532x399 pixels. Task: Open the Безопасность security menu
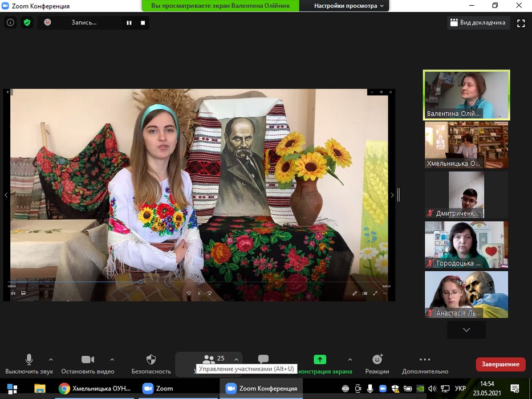tap(151, 364)
